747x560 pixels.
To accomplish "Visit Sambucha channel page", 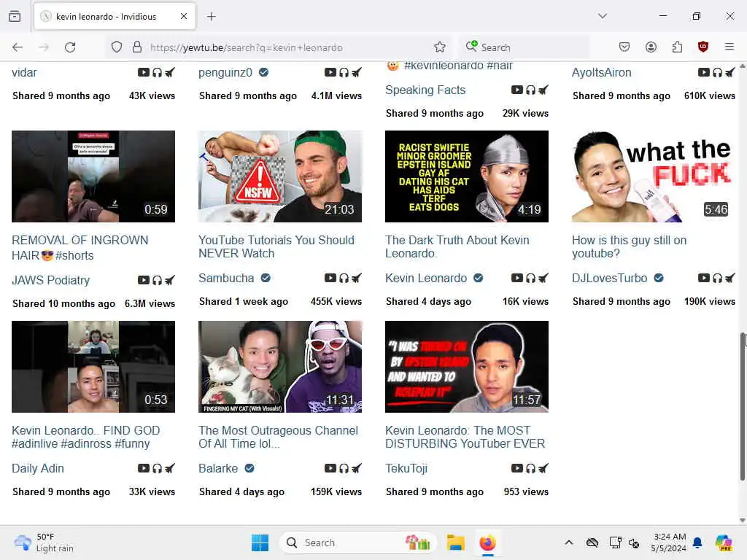I will pyautogui.click(x=226, y=278).
